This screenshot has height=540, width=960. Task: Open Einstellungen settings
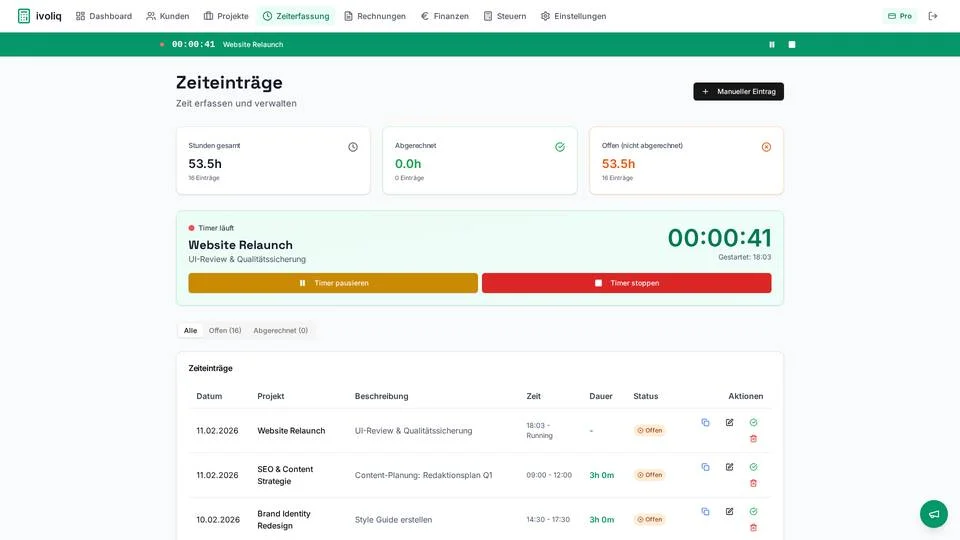pos(574,16)
